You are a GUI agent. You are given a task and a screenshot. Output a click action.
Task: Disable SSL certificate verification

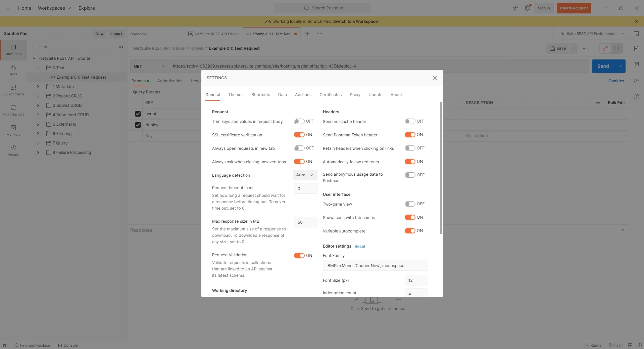(299, 135)
